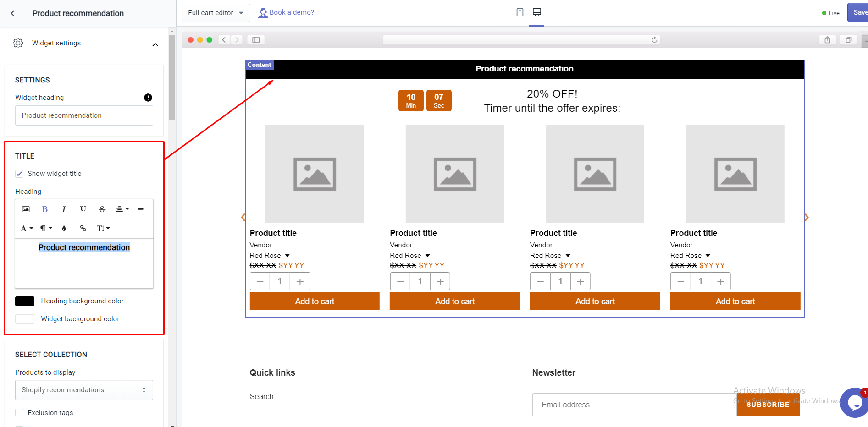Click the Widget settings gear icon

[x=18, y=43]
